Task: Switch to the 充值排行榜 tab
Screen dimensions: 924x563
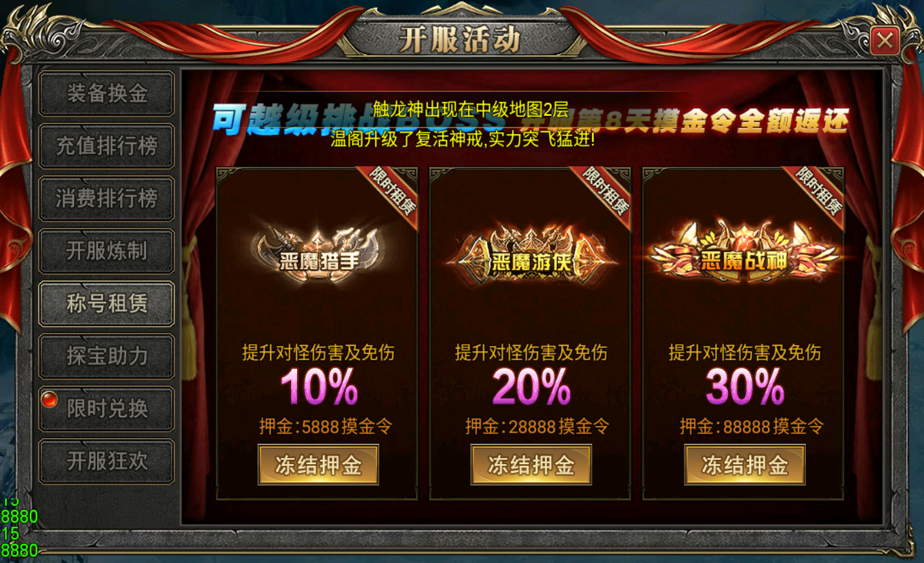Action: tap(107, 146)
